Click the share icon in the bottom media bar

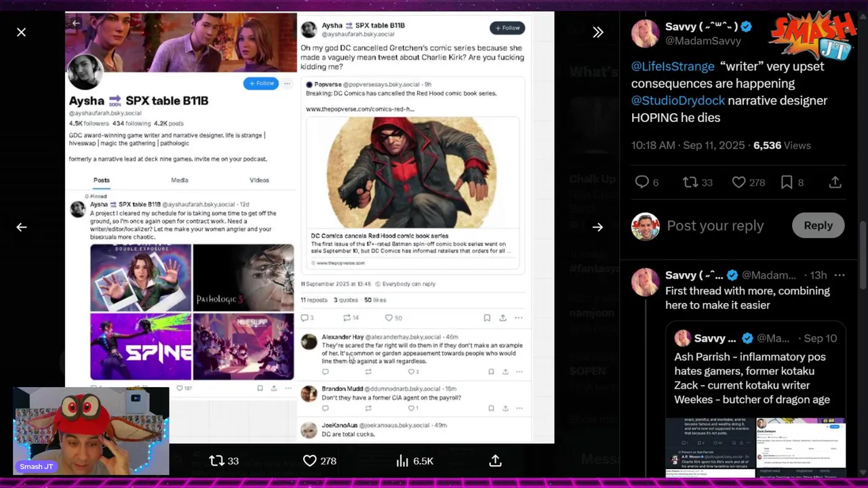point(495,461)
